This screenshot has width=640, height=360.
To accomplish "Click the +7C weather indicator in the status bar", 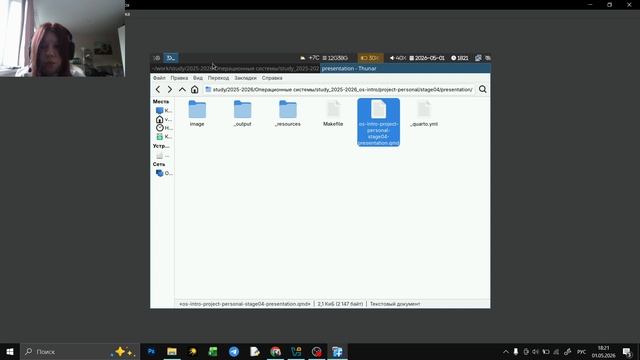I will point(310,58).
